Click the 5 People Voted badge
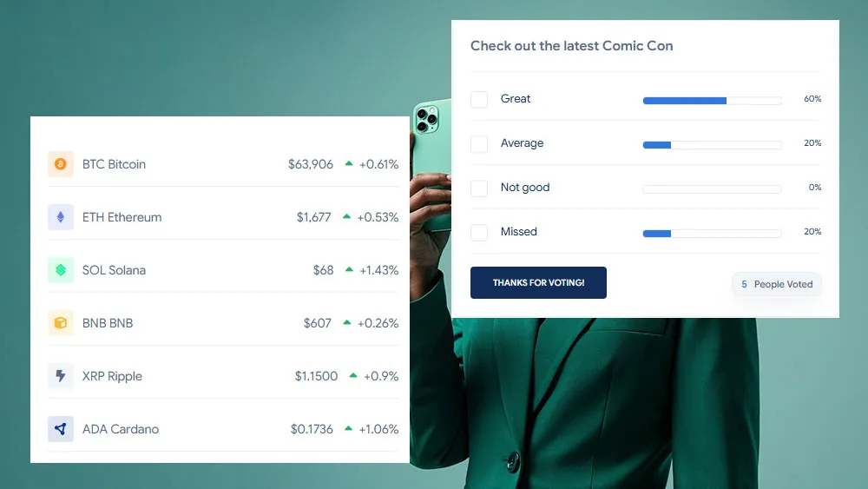 [x=777, y=284]
